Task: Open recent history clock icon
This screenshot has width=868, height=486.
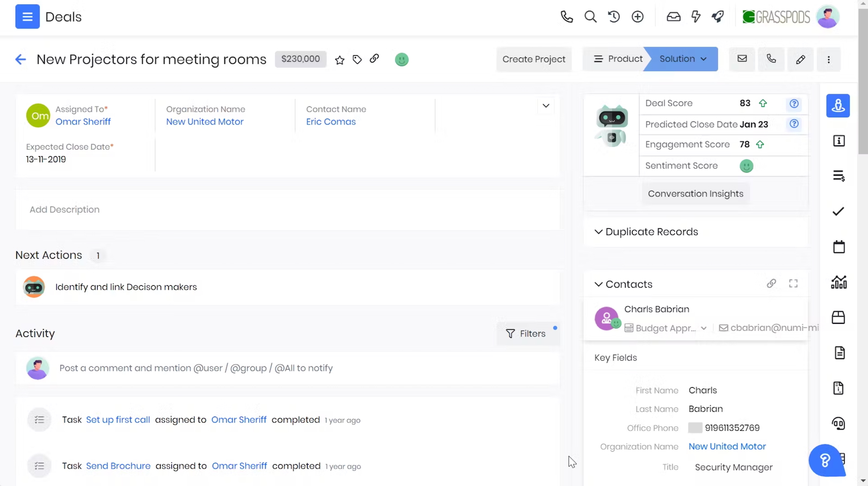Action: [614, 17]
